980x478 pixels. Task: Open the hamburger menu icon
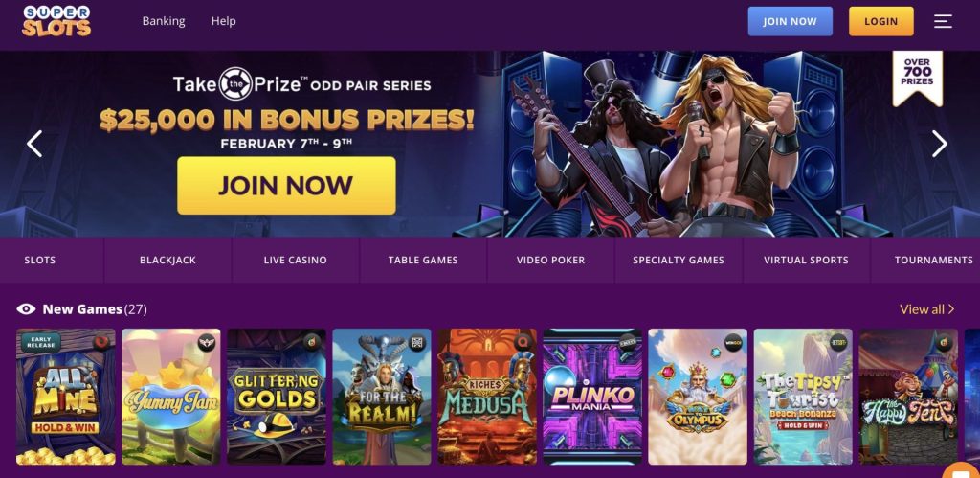(x=943, y=21)
